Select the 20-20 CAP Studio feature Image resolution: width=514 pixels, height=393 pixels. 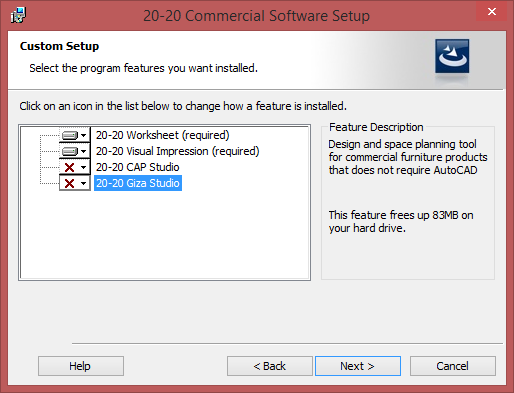tap(138, 167)
